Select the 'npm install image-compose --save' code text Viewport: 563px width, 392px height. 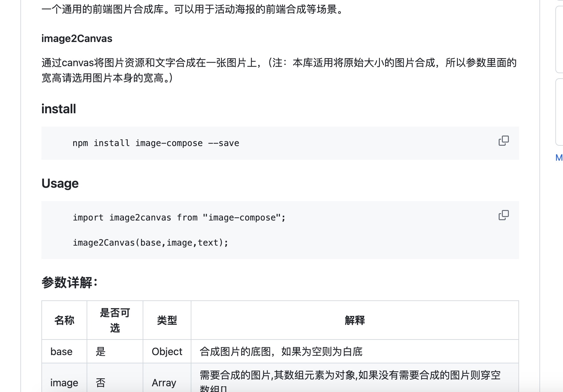(x=156, y=143)
